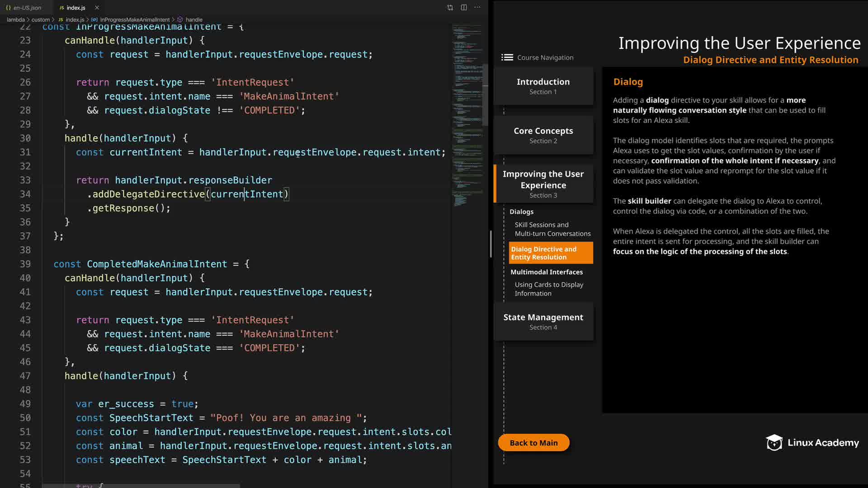Image resolution: width=868 pixels, height=488 pixels.
Task: Click the InProgressMakeAnimalIntent breadcrumb symbol
Action: tap(135, 20)
